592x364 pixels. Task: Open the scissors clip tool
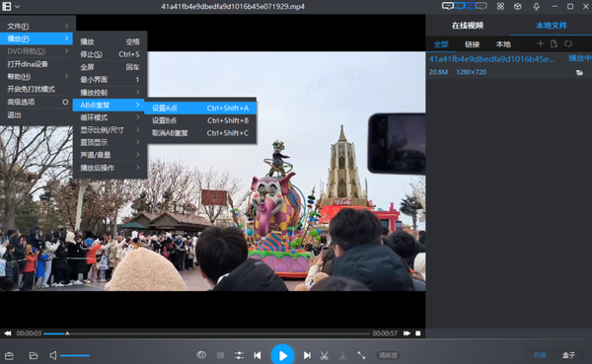click(325, 356)
